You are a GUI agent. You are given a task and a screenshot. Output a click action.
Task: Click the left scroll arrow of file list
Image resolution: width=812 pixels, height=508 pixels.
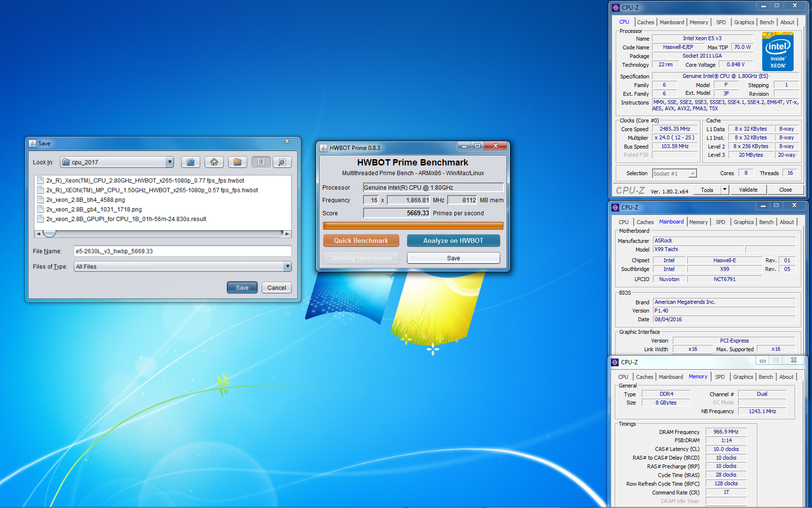coord(38,234)
